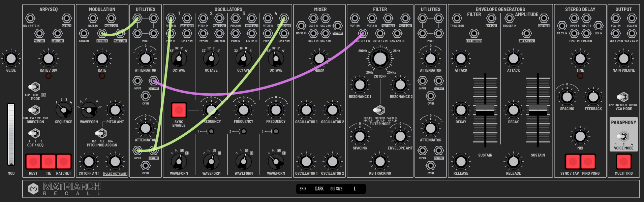The image size is (644, 202).
Task: Click the SEQUENCE selector knob
Action: (x=64, y=110)
